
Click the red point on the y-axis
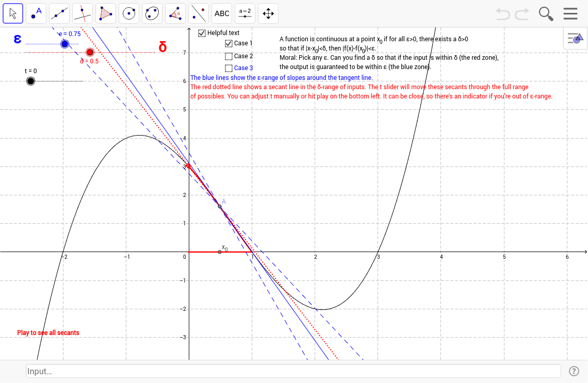[189, 165]
